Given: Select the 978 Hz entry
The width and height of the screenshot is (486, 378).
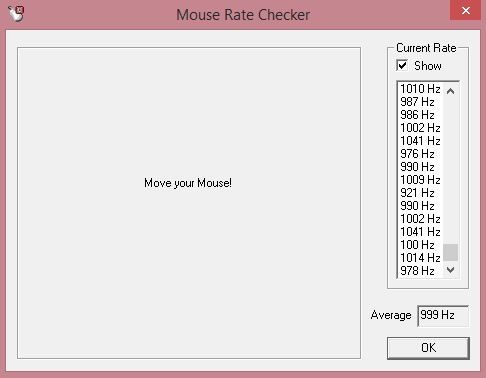Looking at the screenshot, I should (x=420, y=271).
